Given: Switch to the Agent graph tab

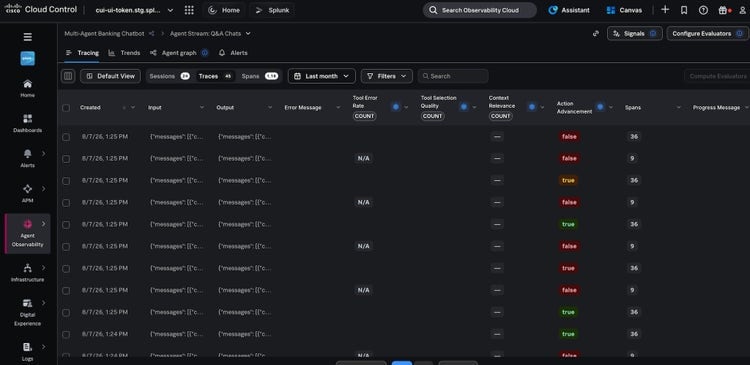Looking at the screenshot, I should coord(174,53).
